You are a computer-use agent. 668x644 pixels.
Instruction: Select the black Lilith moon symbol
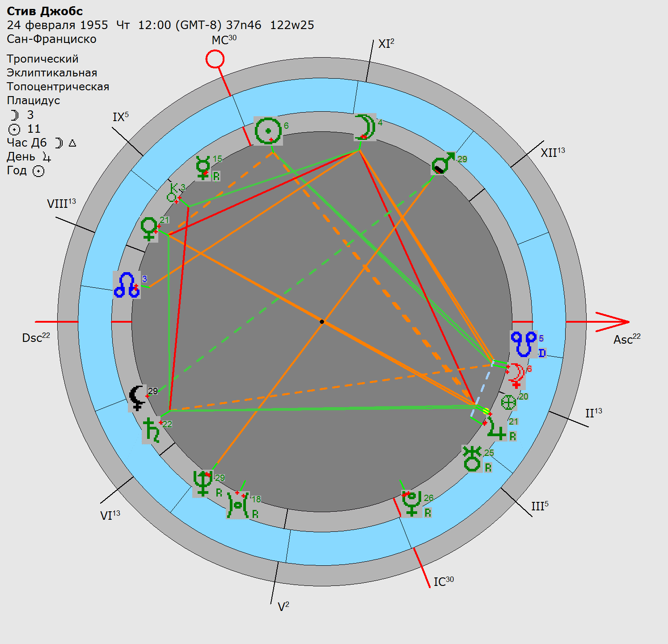[x=137, y=398]
